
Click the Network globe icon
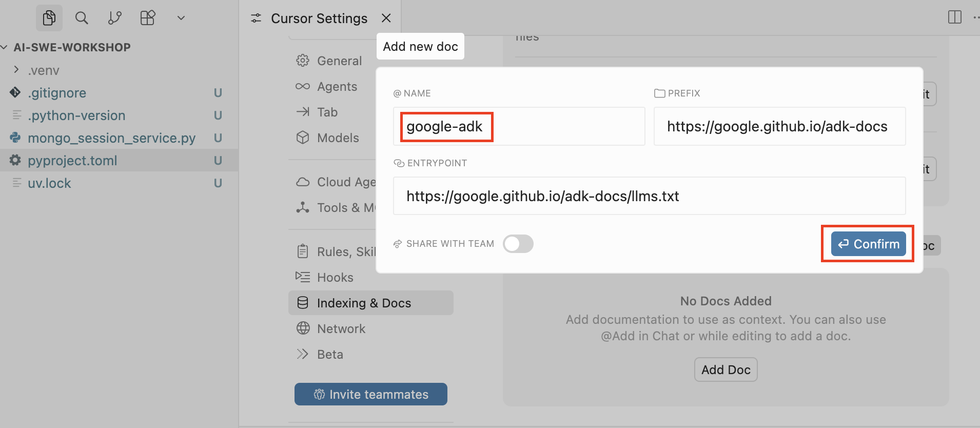point(303,328)
